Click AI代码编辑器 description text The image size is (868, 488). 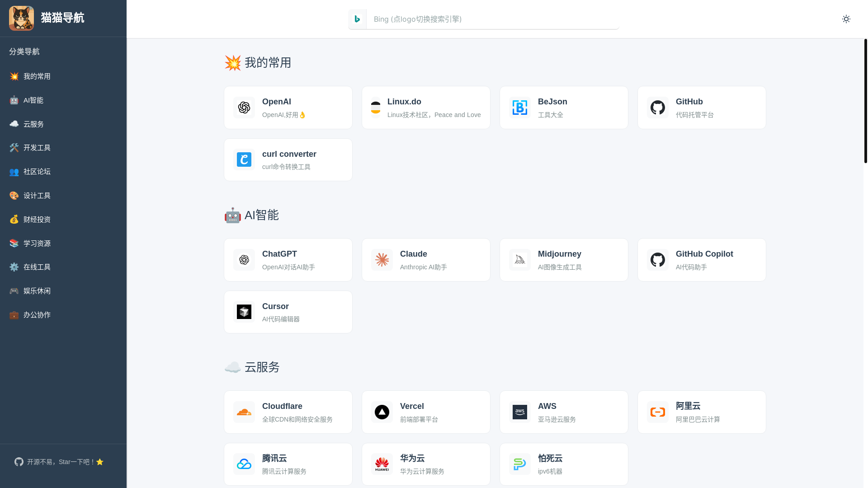[x=281, y=319]
